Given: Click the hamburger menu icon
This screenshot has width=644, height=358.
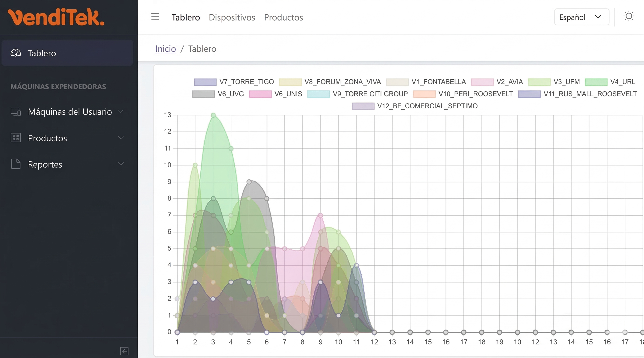Looking at the screenshot, I should pos(155,17).
